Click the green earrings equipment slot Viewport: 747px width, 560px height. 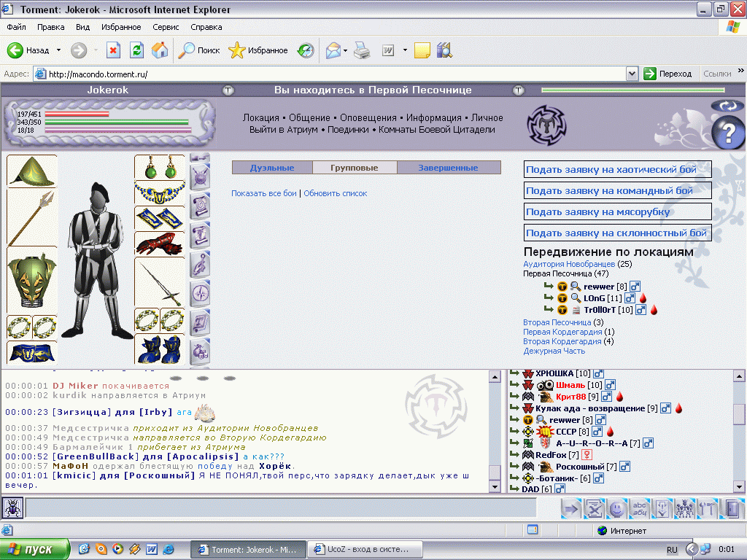160,167
